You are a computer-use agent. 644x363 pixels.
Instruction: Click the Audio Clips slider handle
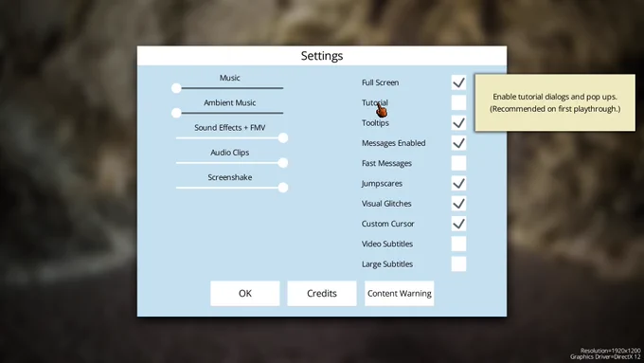pos(283,163)
